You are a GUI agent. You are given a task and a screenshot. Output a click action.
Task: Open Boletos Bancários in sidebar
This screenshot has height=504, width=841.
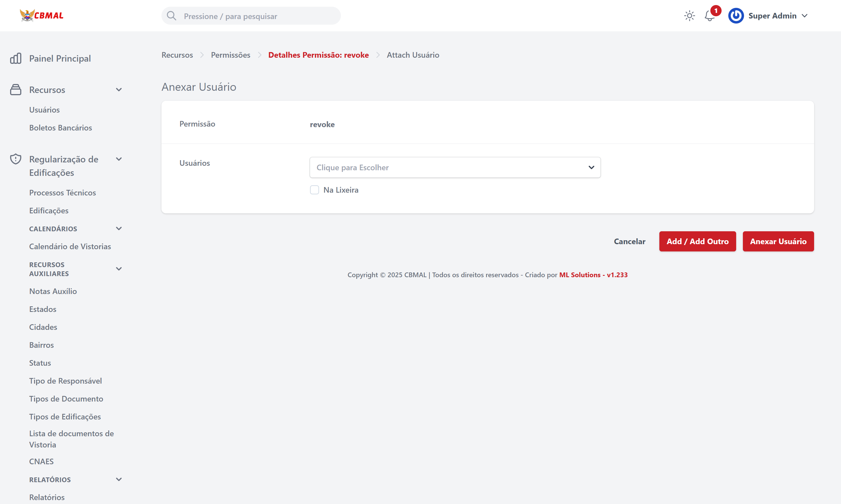tap(61, 128)
